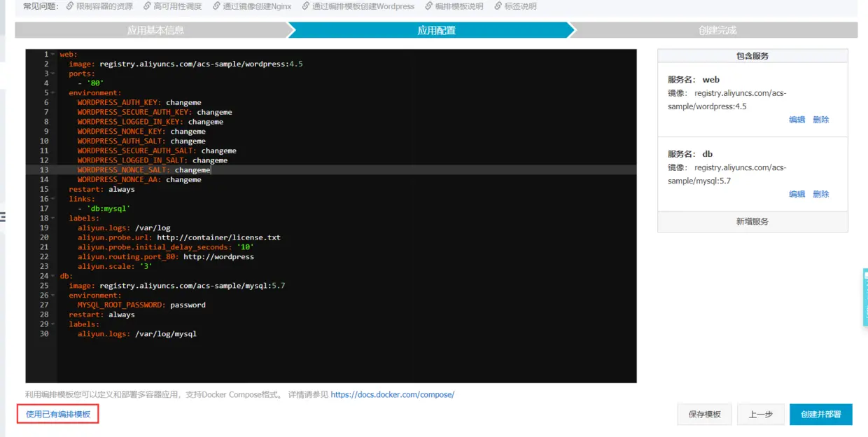Click the link icon beside 限制容器的资源

coord(69,6)
